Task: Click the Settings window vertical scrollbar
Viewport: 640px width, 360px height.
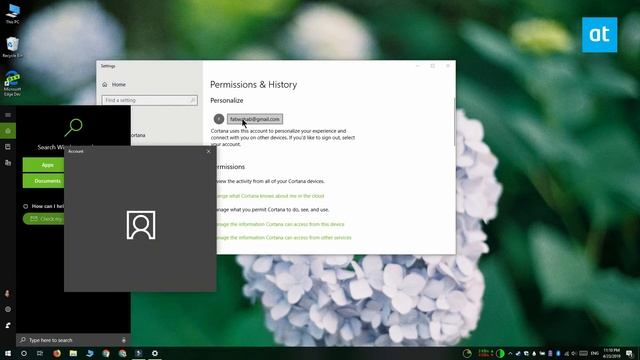Action: [454, 122]
